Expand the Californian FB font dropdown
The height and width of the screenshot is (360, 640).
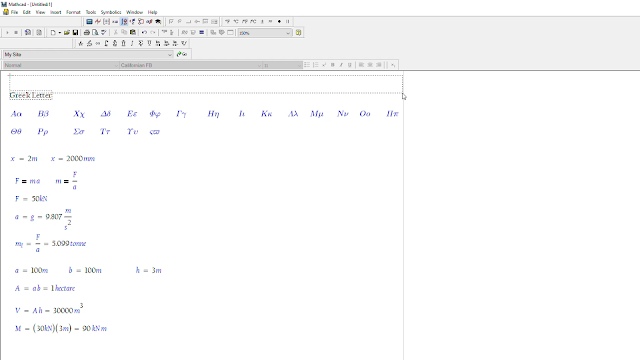click(259, 65)
